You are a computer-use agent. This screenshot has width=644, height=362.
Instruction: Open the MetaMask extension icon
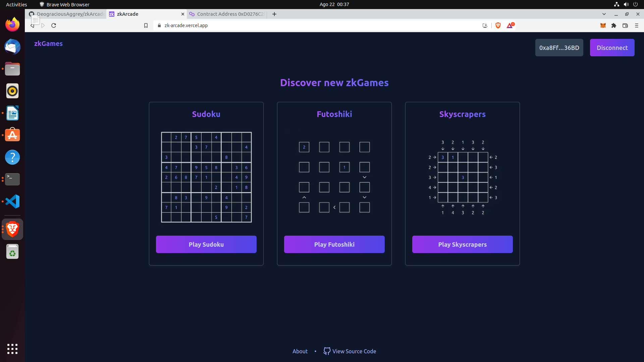pyautogui.click(x=603, y=25)
